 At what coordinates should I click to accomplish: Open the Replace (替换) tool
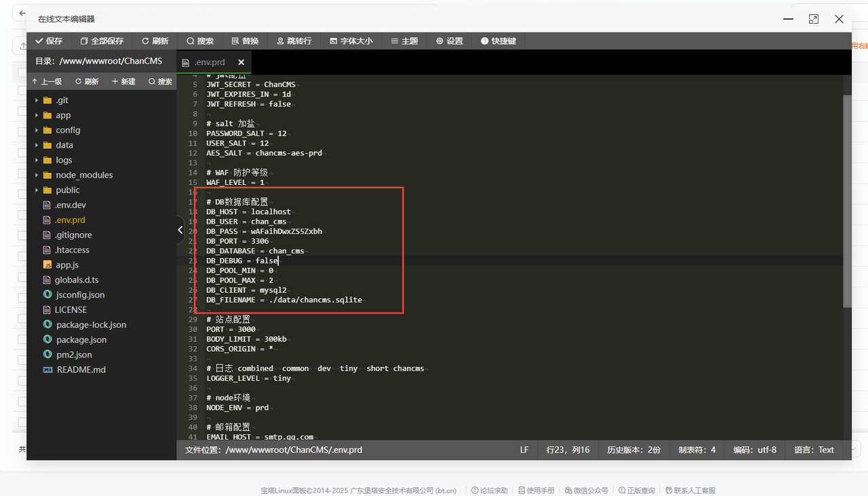245,41
